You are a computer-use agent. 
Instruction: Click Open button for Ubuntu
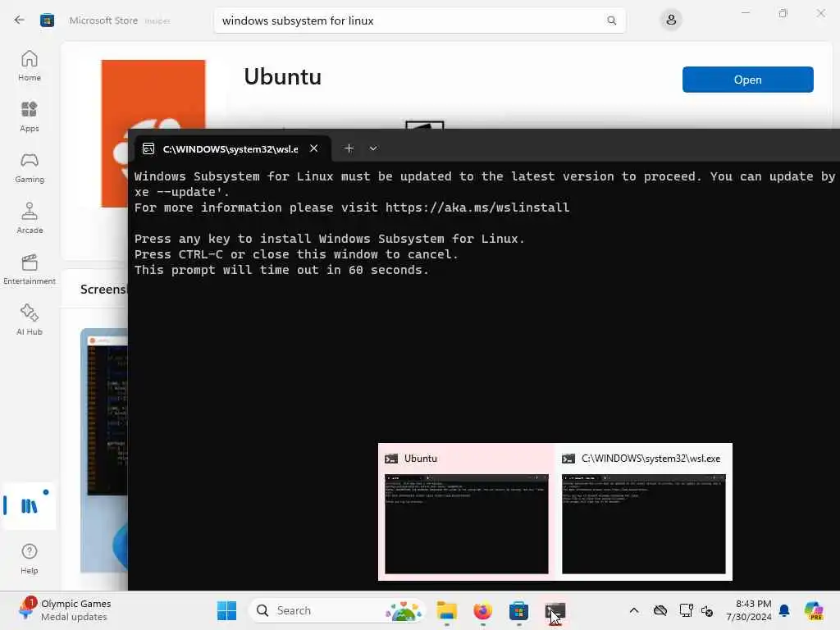click(x=747, y=80)
